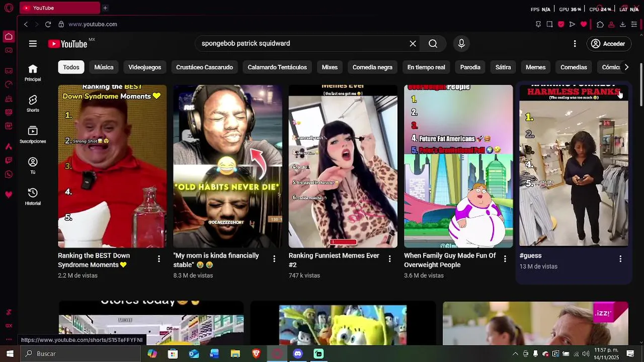This screenshot has height=362, width=644.
Task: Select the Videojuegos filter chip
Action: point(144,67)
